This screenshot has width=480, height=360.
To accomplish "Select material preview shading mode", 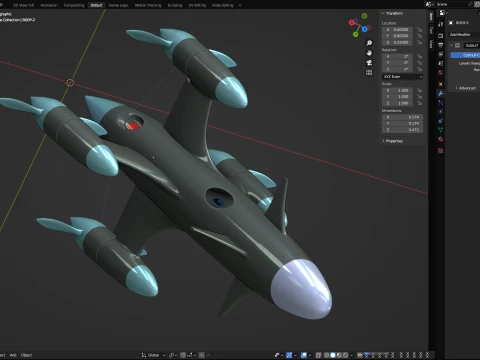I will pyautogui.click(x=339, y=355).
